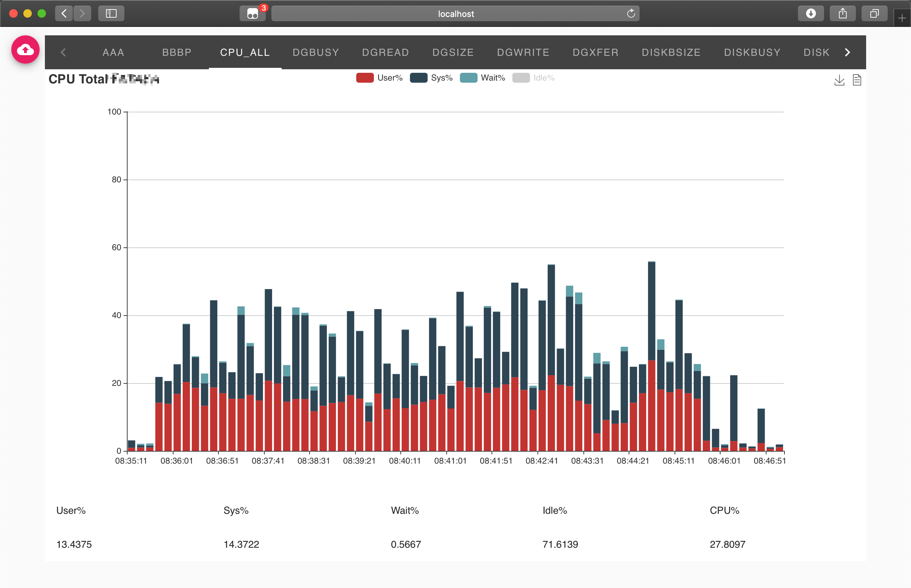Switch to the DGBUSY tab
This screenshot has height=588, width=911.
(x=316, y=52)
